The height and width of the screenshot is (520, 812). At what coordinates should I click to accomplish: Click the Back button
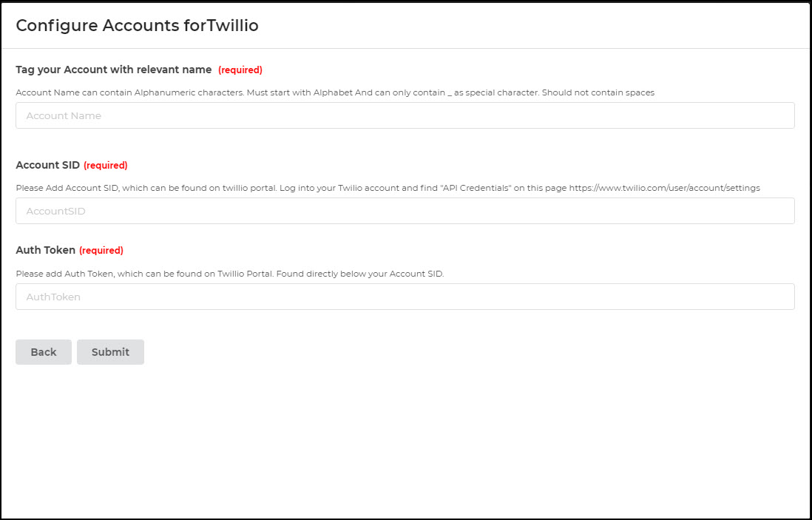click(x=43, y=352)
